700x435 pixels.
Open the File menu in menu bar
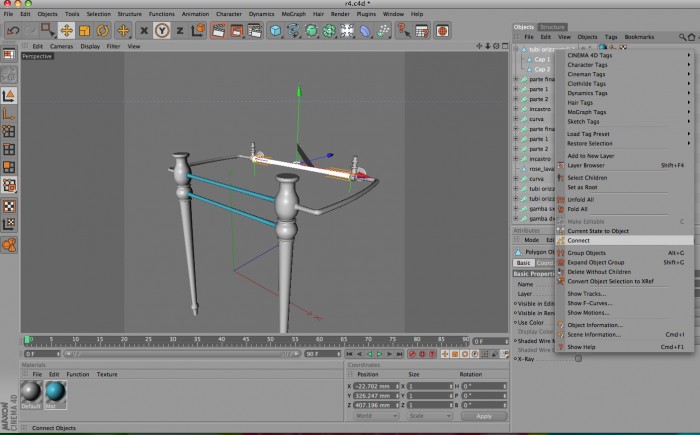[8, 14]
